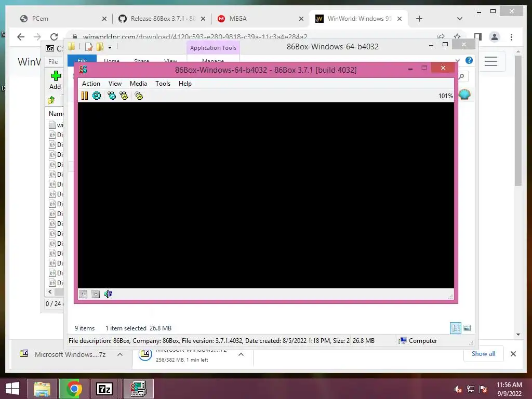
Task: Open 7-Zip from taskbar
Action: pyautogui.click(x=104, y=389)
